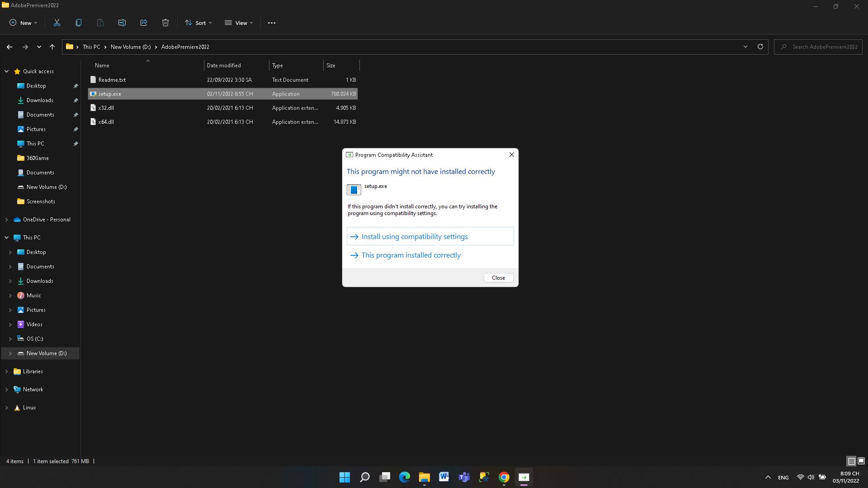Image resolution: width=868 pixels, height=488 pixels.
Task: Open the View dropdown menu
Action: tap(239, 23)
